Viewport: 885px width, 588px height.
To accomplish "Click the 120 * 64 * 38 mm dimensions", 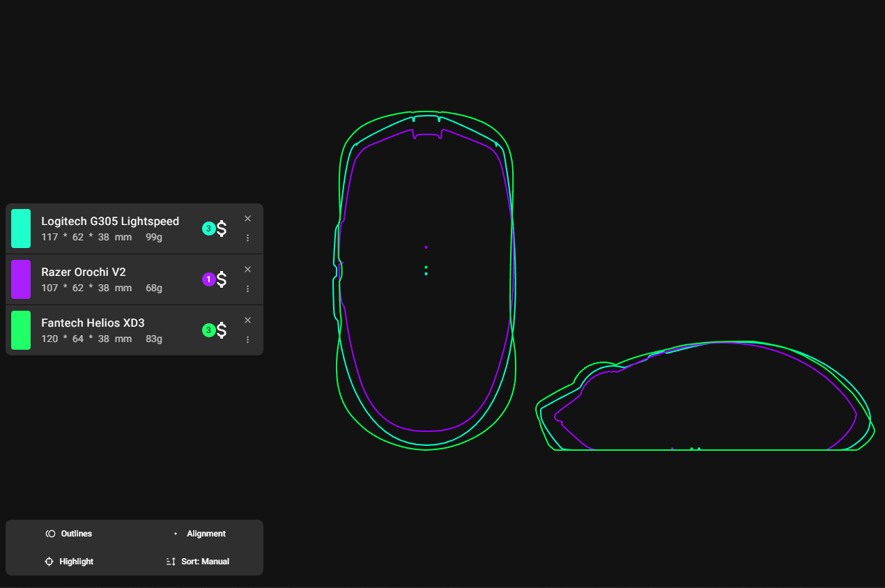I will (x=86, y=339).
